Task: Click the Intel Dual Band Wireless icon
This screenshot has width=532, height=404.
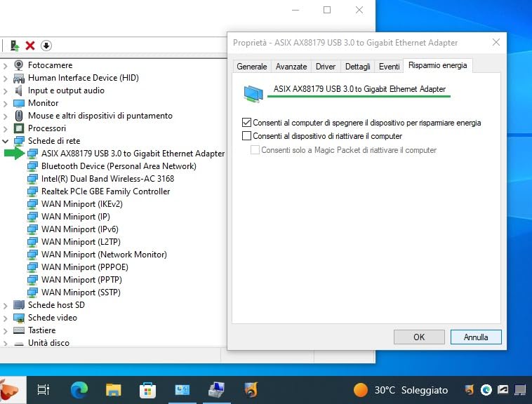Action: (x=32, y=179)
